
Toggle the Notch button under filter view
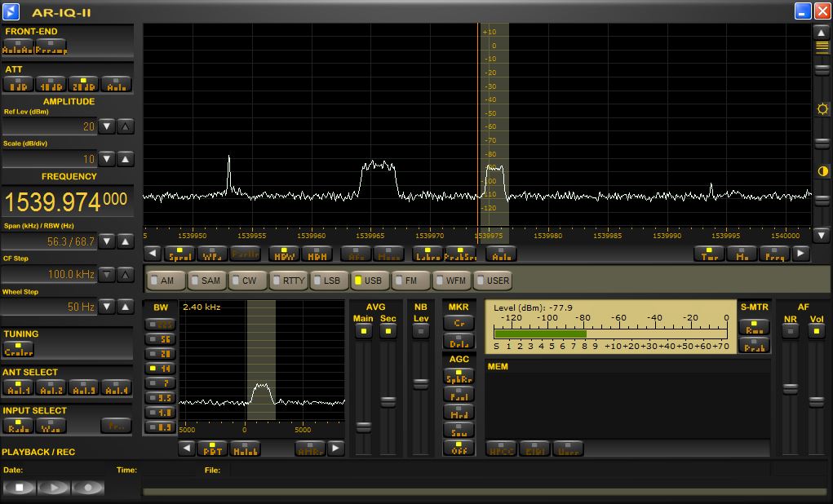(245, 449)
